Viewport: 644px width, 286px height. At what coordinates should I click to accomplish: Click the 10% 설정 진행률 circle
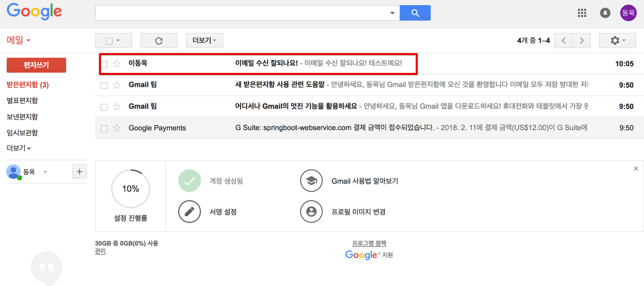pos(130,189)
